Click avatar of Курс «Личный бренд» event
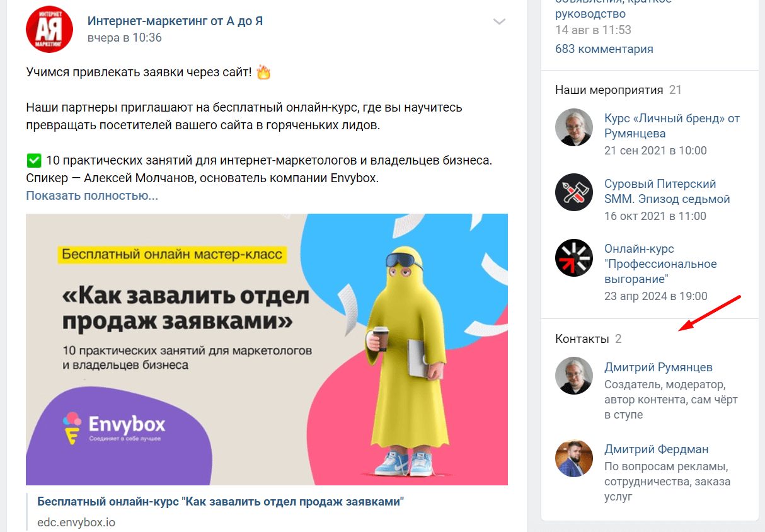765x532 pixels. [x=574, y=127]
